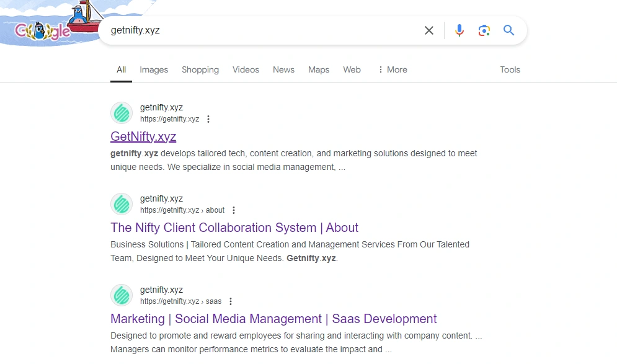Click the favicon of the About page result
The image size is (617, 364).
pos(122,204)
